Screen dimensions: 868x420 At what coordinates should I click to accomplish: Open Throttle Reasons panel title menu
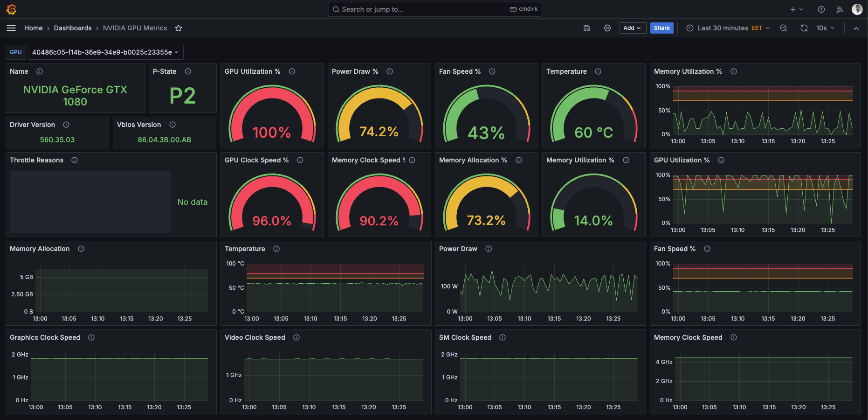[x=36, y=160]
